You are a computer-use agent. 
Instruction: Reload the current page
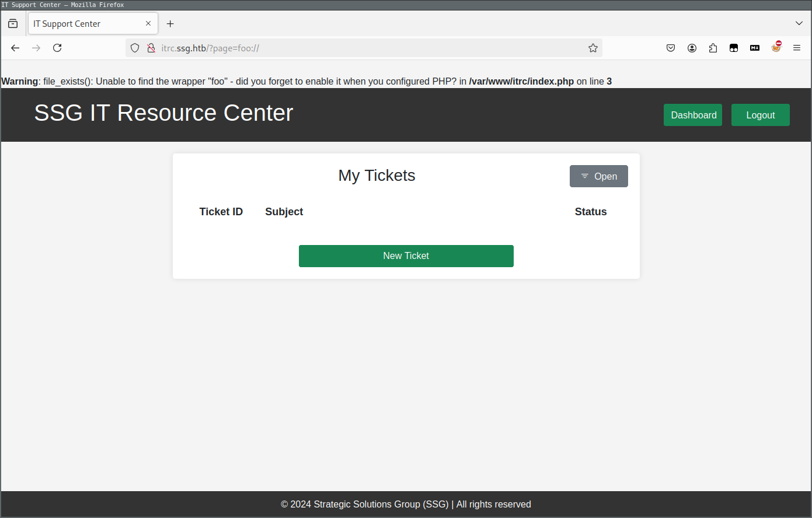tap(57, 48)
